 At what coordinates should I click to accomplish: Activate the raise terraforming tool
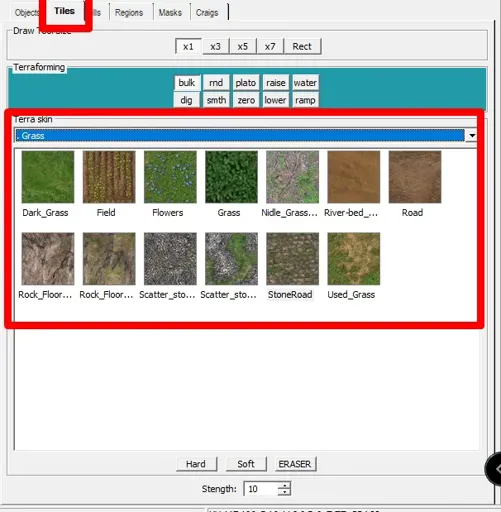(275, 83)
